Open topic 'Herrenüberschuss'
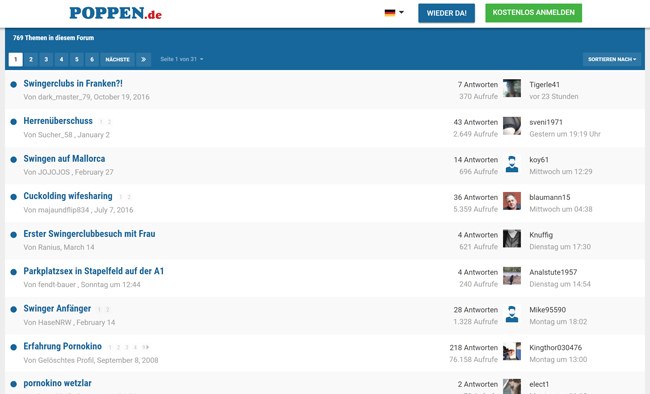650x394 pixels. 58,121
